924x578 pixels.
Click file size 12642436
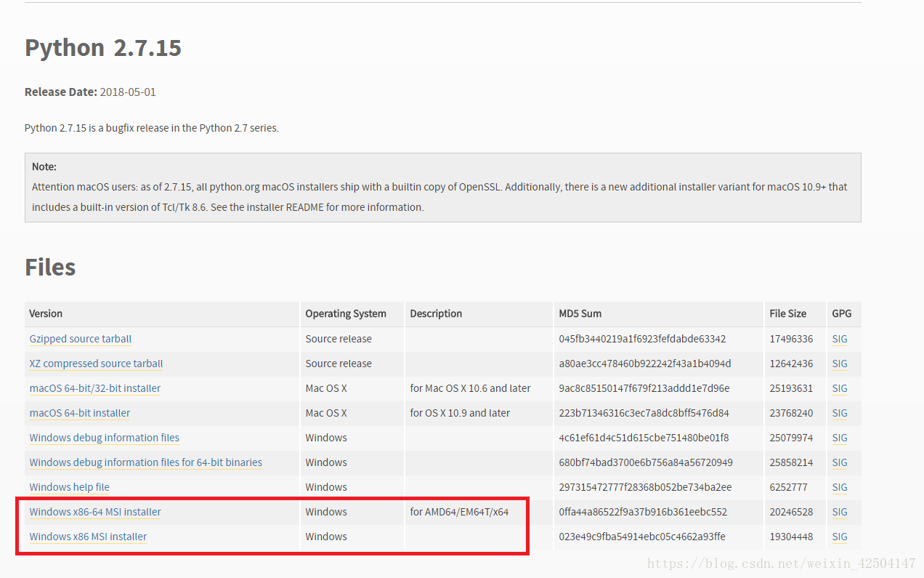click(x=791, y=364)
